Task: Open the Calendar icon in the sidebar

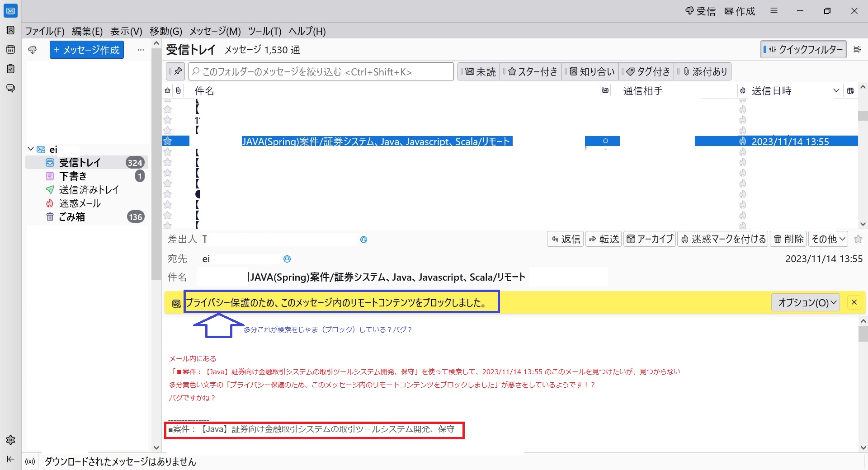Action: tap(10, 50)
